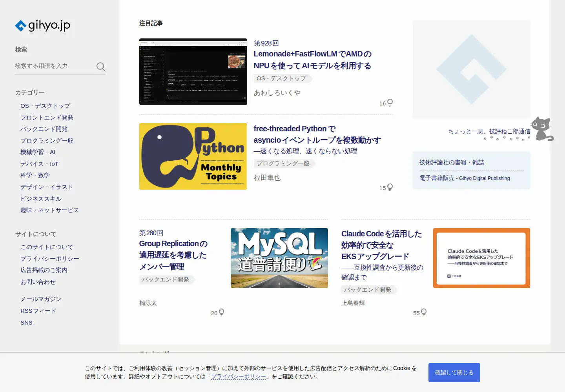Open 電子書籍販売 Gihyo Digital Publishing link
The height and width of the screenshot is (392, 565).
coord(465,178)
